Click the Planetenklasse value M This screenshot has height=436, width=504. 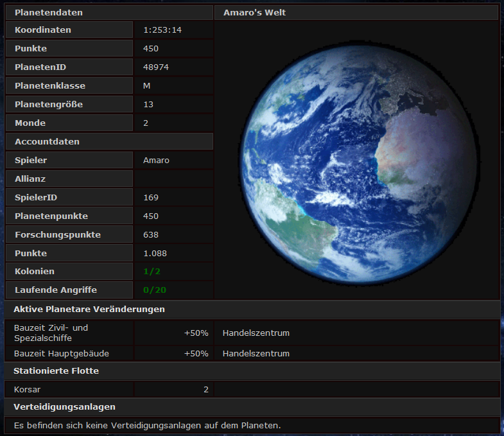147,85
